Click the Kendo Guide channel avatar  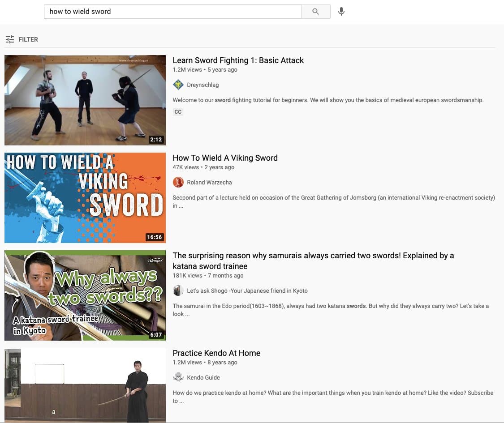click(178, 377)
